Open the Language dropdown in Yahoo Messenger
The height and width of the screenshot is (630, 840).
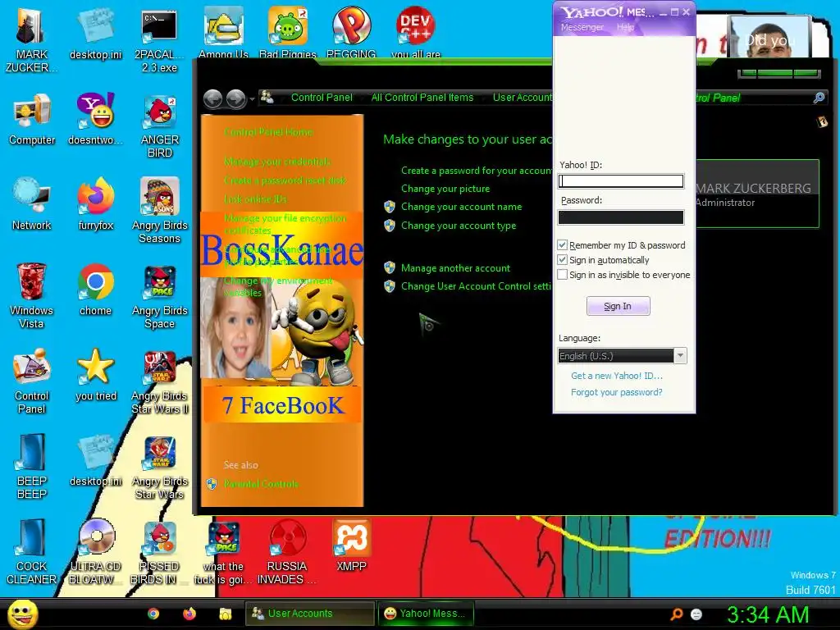[680, 356]
